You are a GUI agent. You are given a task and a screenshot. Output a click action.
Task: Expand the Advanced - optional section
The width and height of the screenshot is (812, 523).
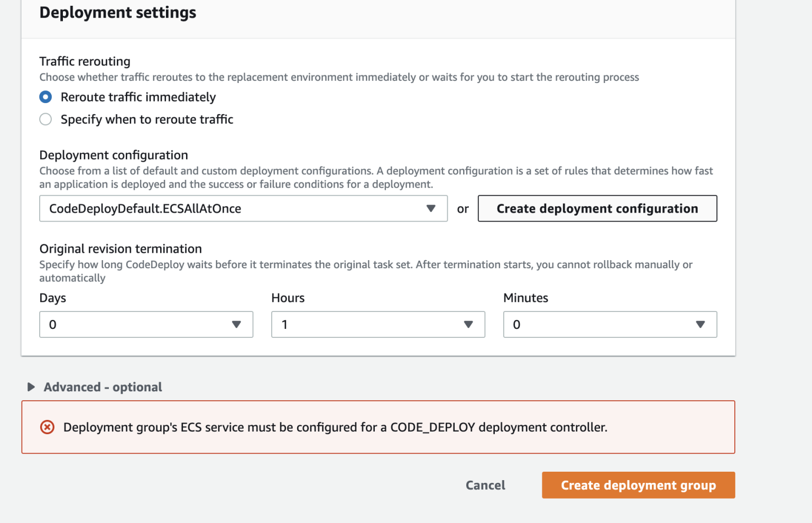click(102, 387)
